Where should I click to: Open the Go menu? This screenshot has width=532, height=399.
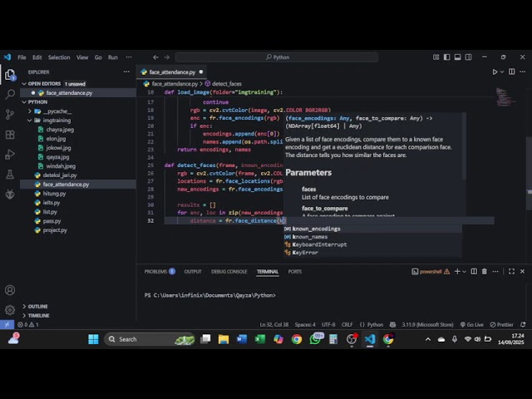point(98,57)
